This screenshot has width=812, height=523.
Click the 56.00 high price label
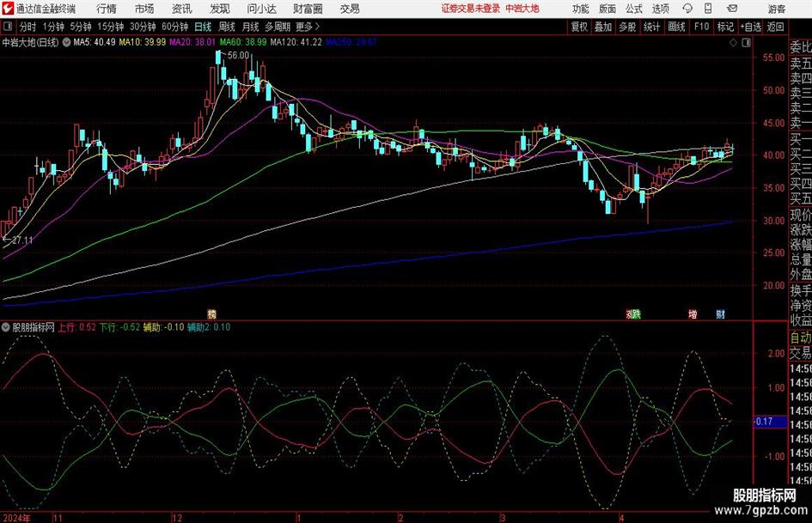point(238,56)
